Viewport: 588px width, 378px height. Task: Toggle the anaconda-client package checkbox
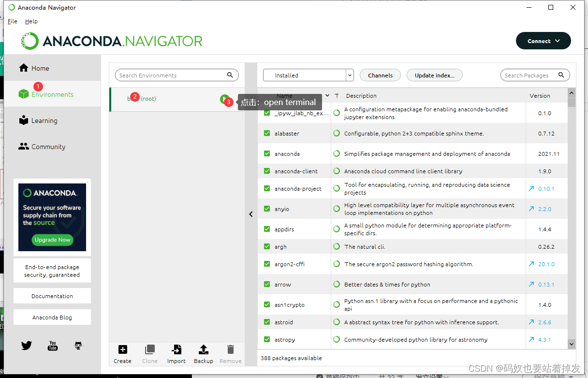[x=267, y=171]
